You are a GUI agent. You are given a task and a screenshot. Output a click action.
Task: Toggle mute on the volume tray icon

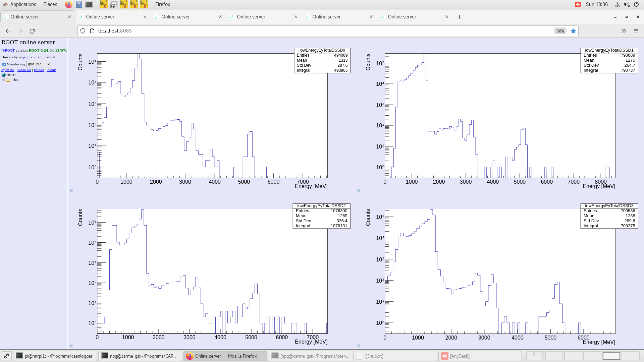(x=627, y=4)
